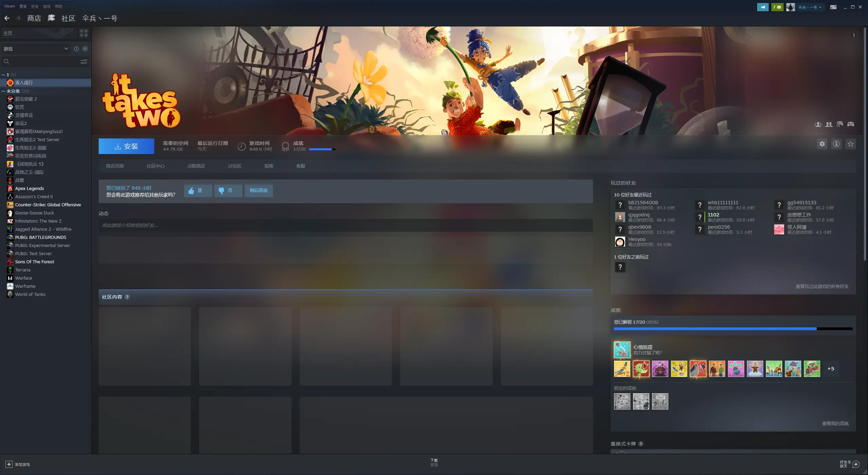Open the game's store page link

pyautogui.click(x=115, y=166)
